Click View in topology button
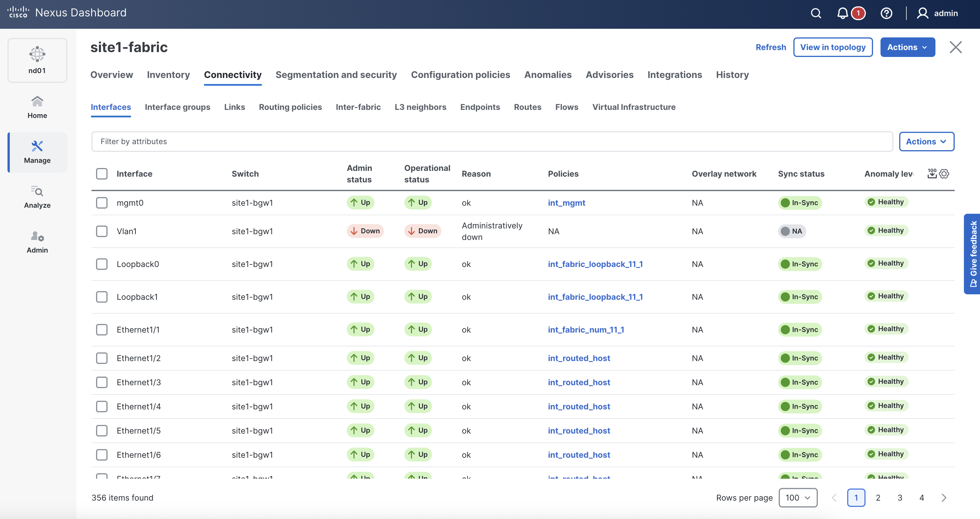This screenshot has height=519, width=980. (x=832, y=47)
